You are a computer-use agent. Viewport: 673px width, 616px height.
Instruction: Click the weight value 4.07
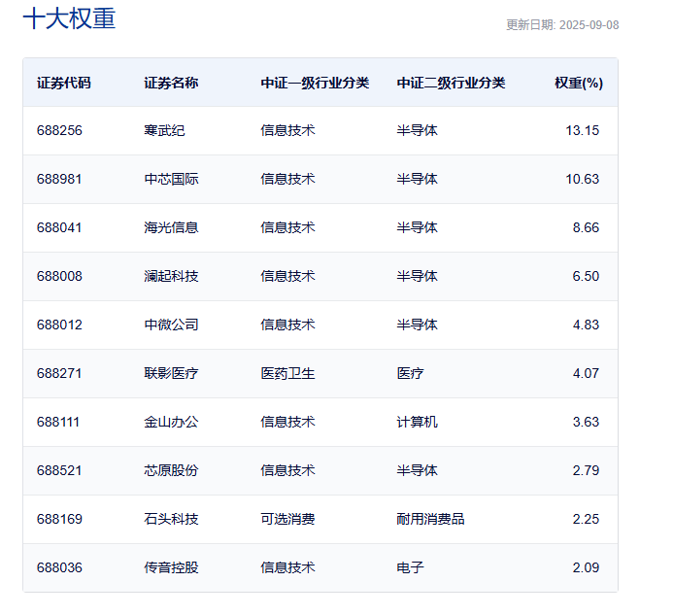click(x=586, y=373)
